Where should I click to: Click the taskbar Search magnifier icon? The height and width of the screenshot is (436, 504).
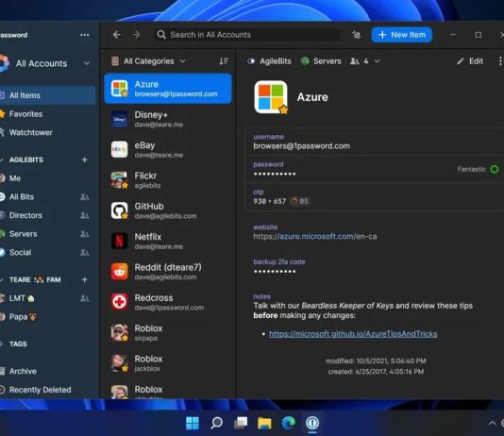point(217,423)
